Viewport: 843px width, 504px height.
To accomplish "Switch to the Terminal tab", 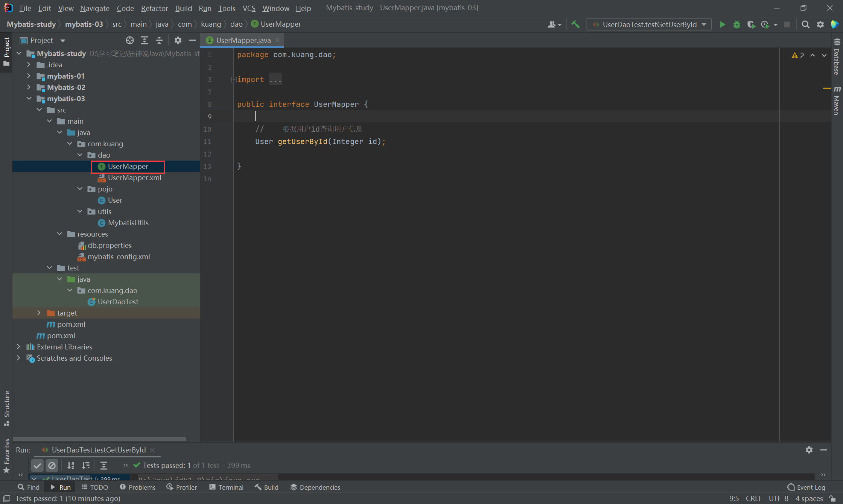I will pos(227,487).
